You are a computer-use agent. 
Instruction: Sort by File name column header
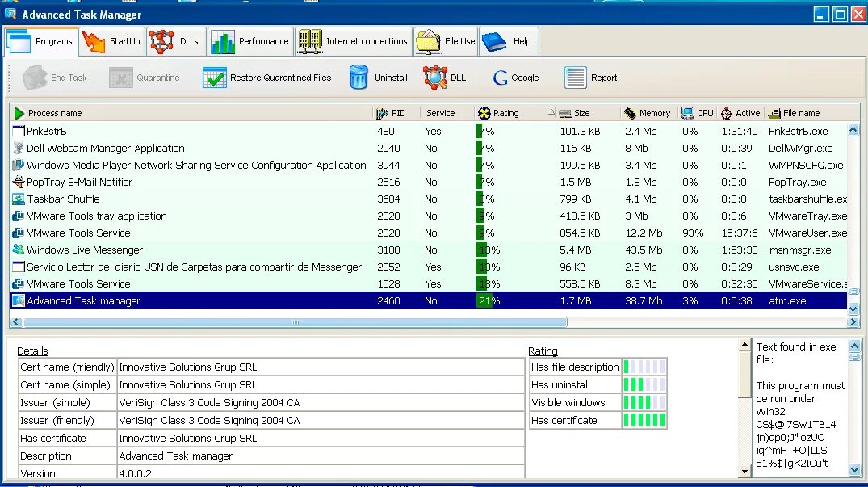pos(807,113)
